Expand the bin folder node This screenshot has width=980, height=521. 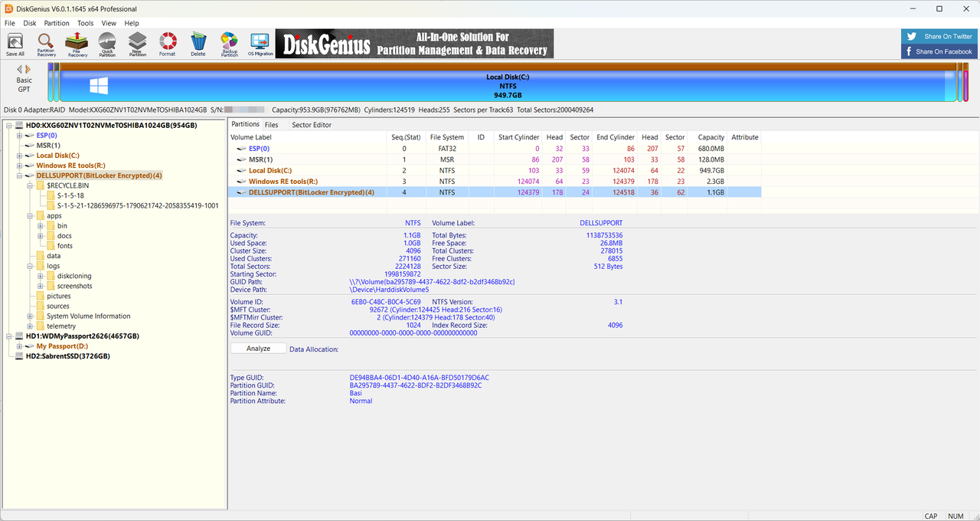41,226
